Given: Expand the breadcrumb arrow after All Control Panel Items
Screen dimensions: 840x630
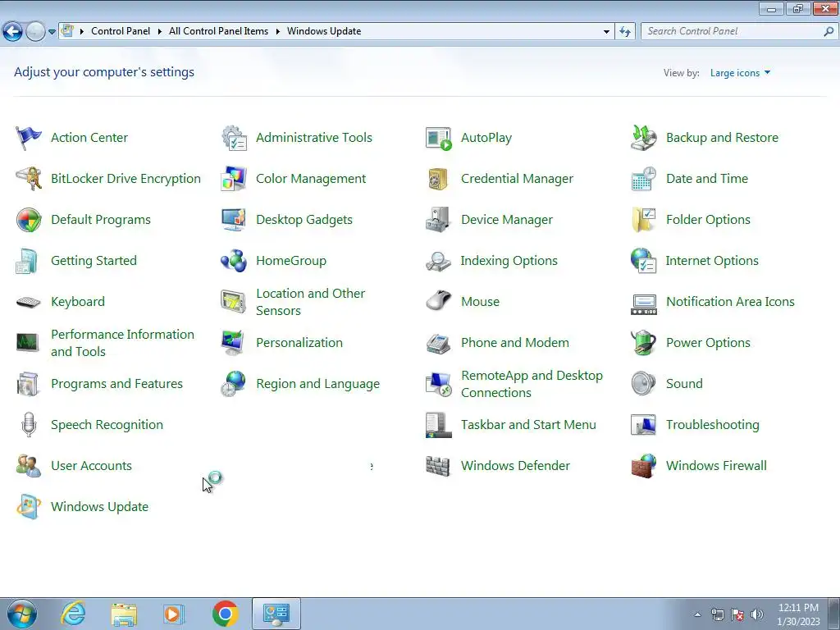Looking at the screenshot, I should tap(277, 32).
